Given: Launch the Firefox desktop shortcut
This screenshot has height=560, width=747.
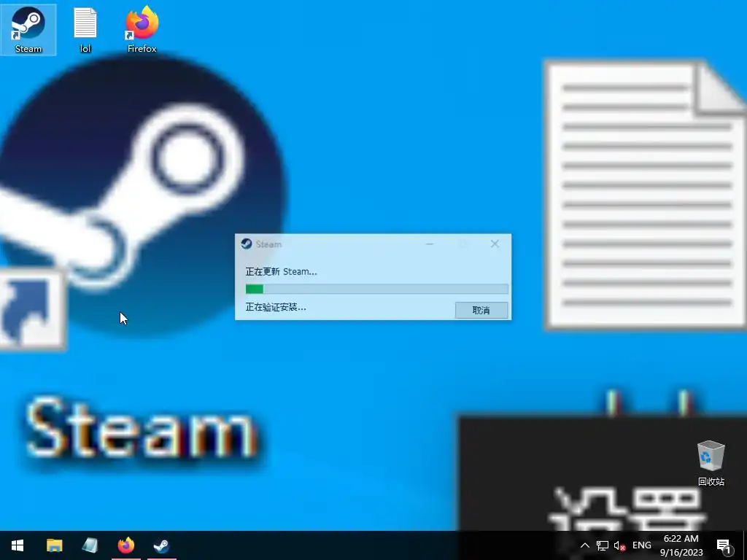Looking at the screenshot, I should 142,29.
